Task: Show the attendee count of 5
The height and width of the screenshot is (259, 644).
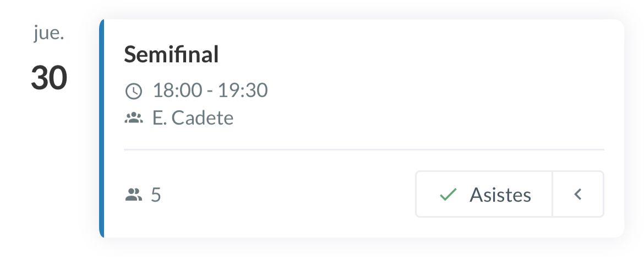Action: point(156,195)
